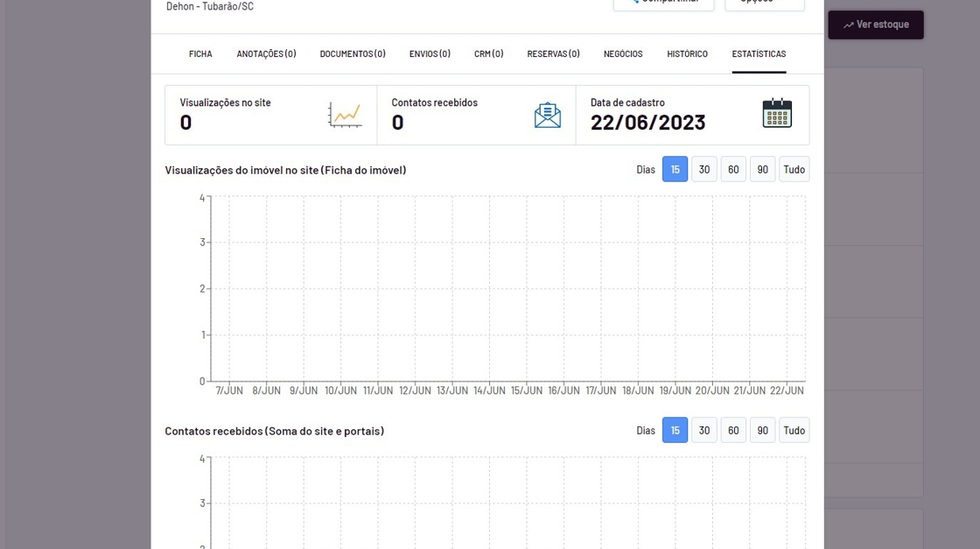
Task: Select 15 days for Contatos recebidos chart
Action: (x=675, y=430)
